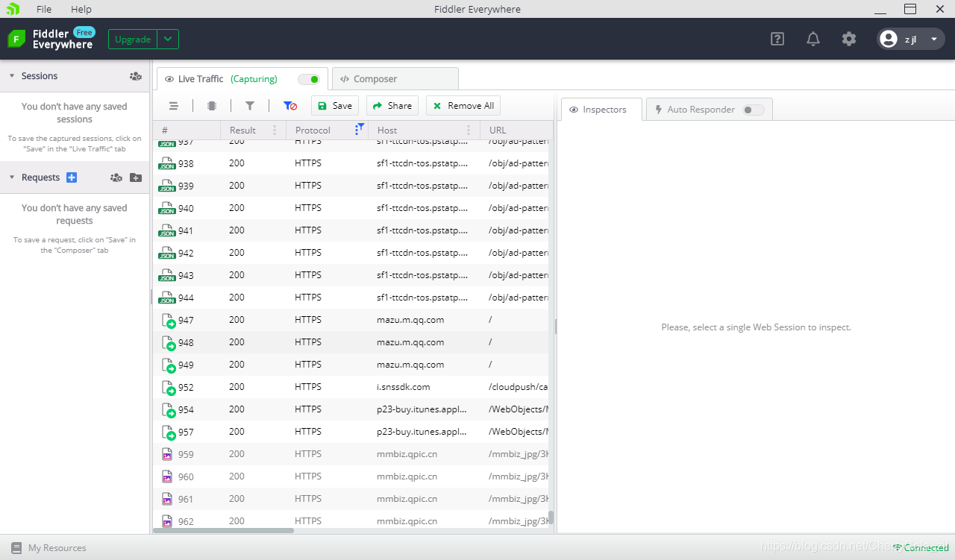
Task: Click the image icon for session 961
Action: point(167,499)
